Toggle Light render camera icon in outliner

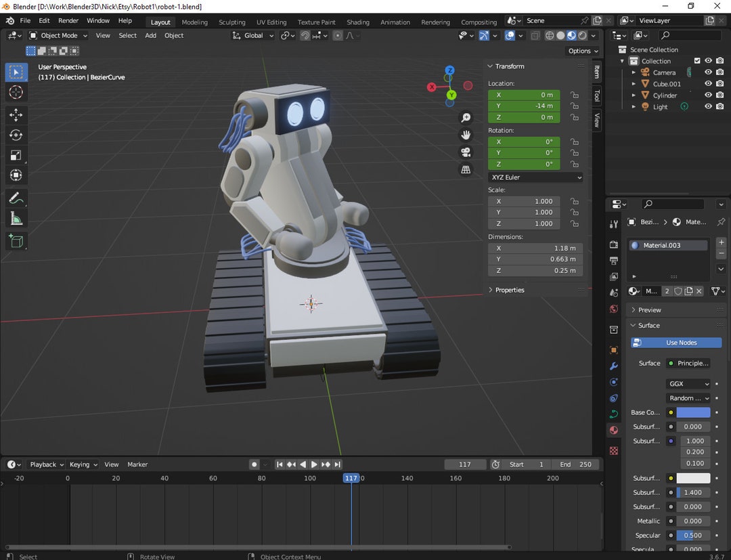point(720,106)
